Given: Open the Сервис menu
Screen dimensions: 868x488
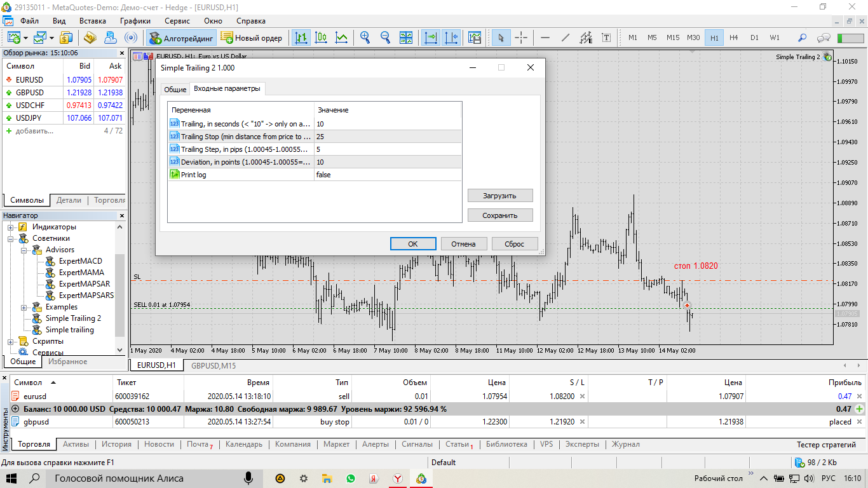Looking at the screenshot, I should [177, 20].
